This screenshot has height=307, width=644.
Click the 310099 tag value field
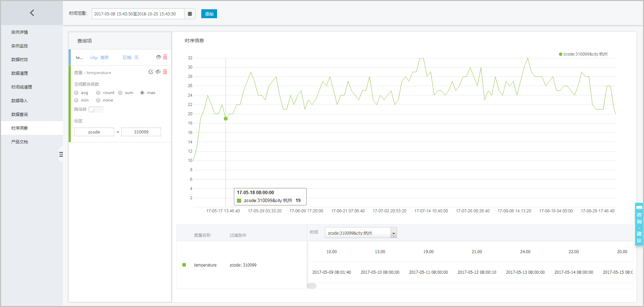point(141,132)
